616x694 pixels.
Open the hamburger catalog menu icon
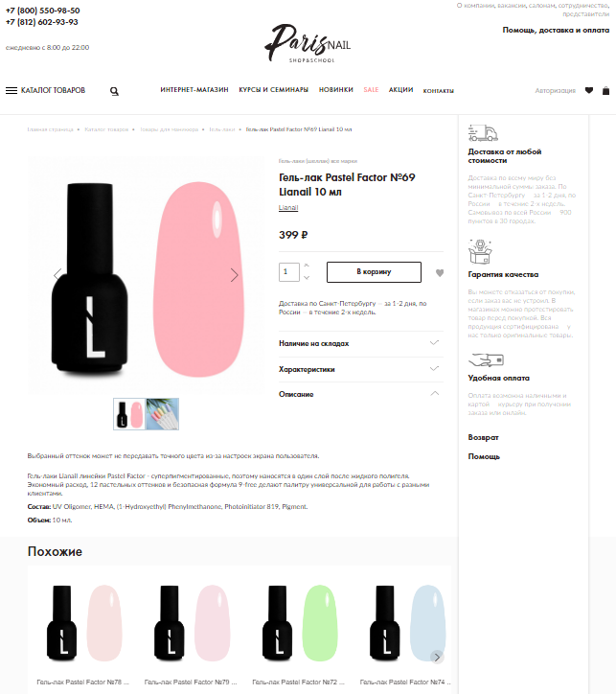[x=11, y=90]
